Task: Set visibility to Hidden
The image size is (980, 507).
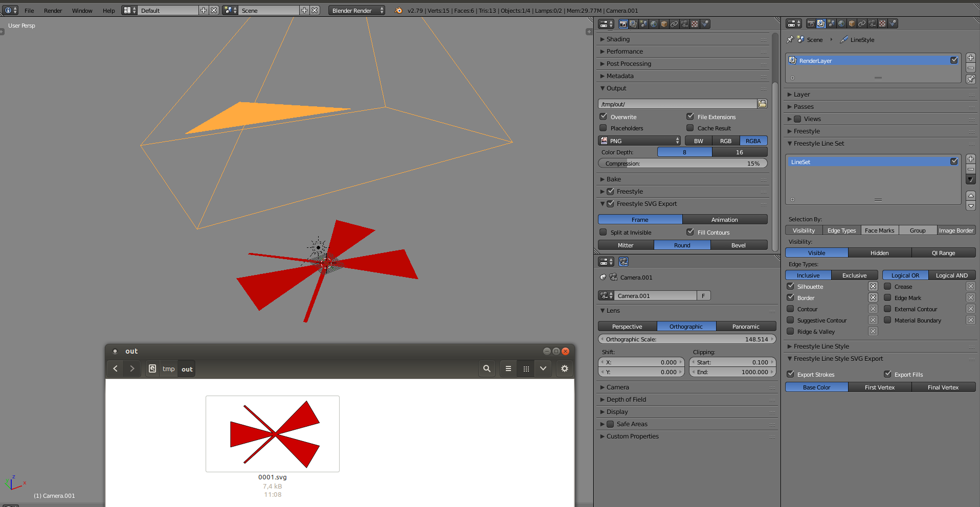Action: coord(879,252)
